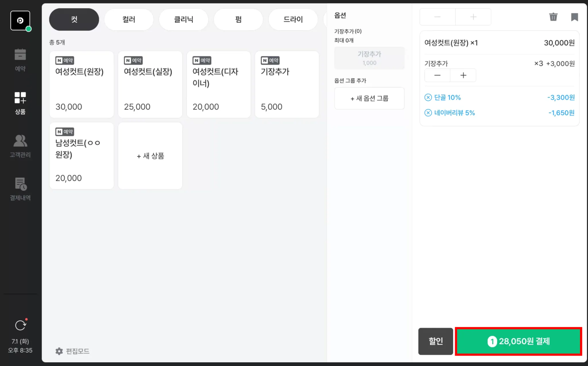
Task: Remove the 네이버리뷰 5% discount
Action: pyautogui.click(x=428, y=113)
